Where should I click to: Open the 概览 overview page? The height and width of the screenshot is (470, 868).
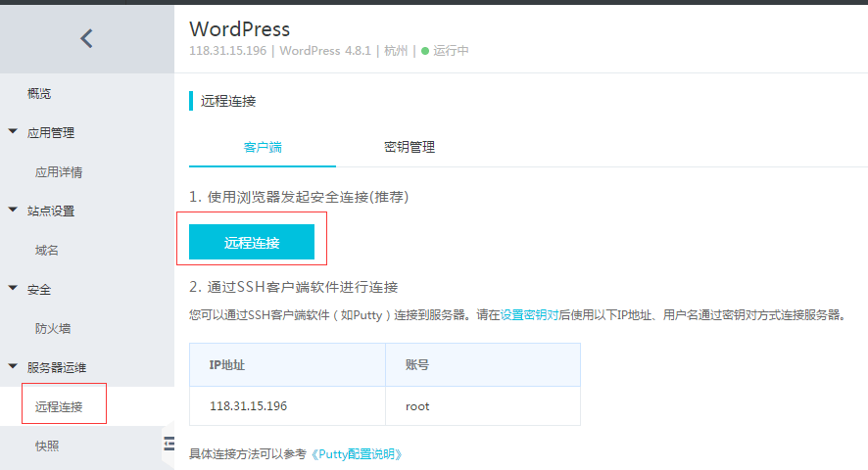coord(39,94)
